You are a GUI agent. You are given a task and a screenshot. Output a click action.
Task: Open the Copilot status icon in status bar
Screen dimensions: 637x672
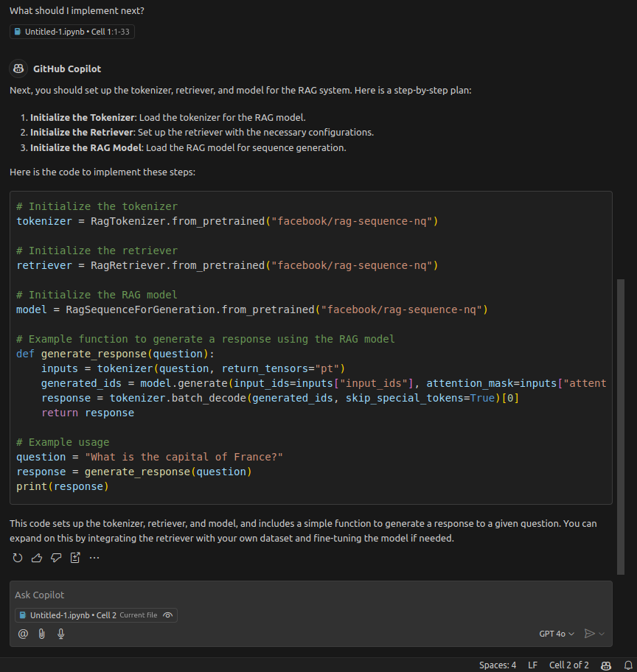coord(606,665)
